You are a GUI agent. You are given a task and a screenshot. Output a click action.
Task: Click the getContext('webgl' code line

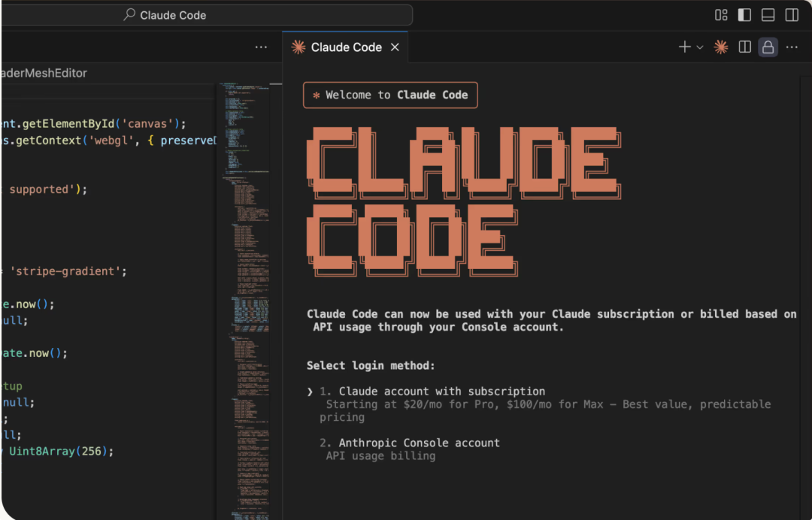point(109,141)
